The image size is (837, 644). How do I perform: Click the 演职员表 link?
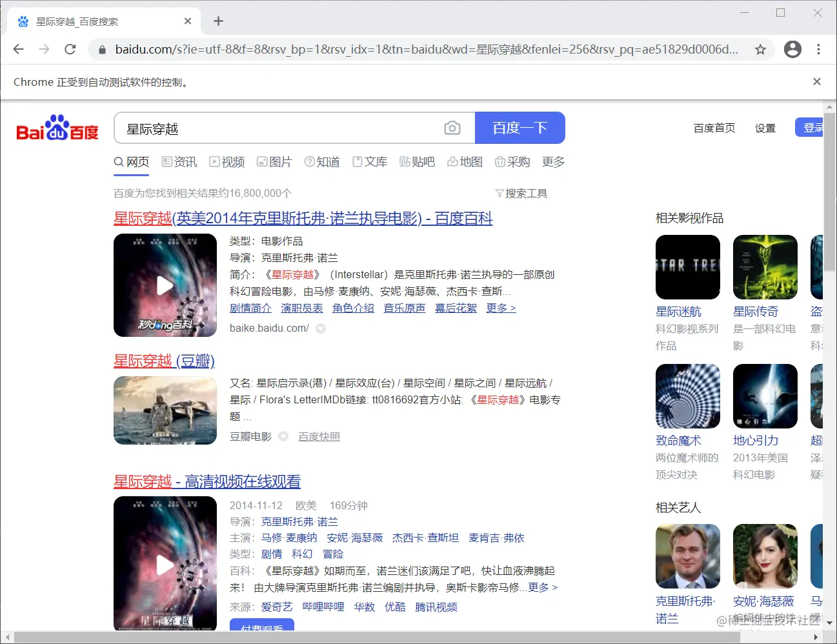(x=302, y=308)
